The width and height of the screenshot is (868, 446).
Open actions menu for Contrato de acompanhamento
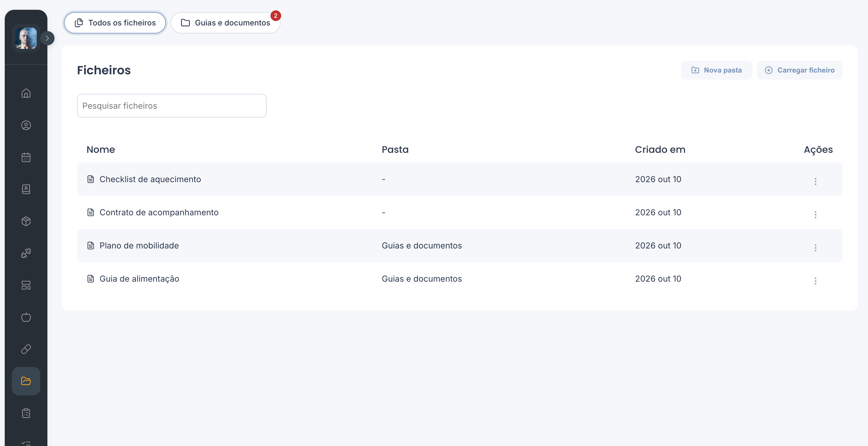click(x=816, y=215)
